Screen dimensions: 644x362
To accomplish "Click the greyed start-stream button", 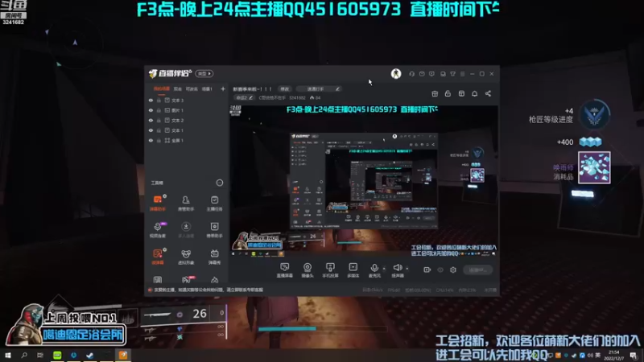I will pyautogui.click(x=477, y=269).
